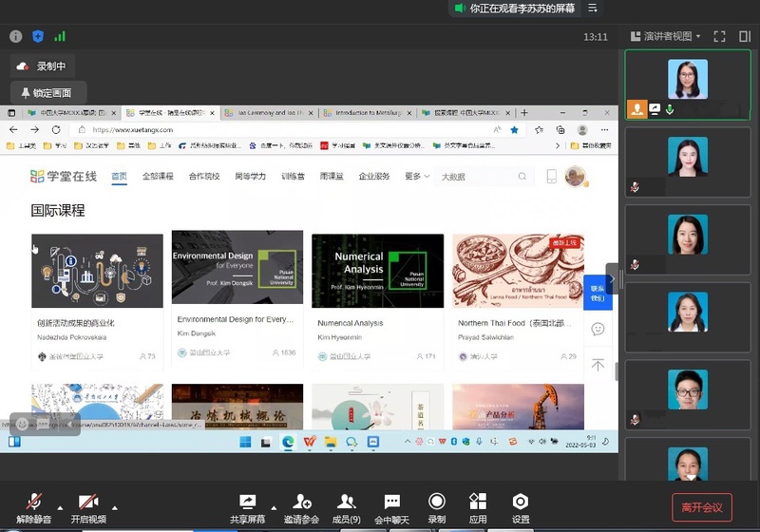
Task: Open screen-sharing options menu icon
Action: point(592,9)
